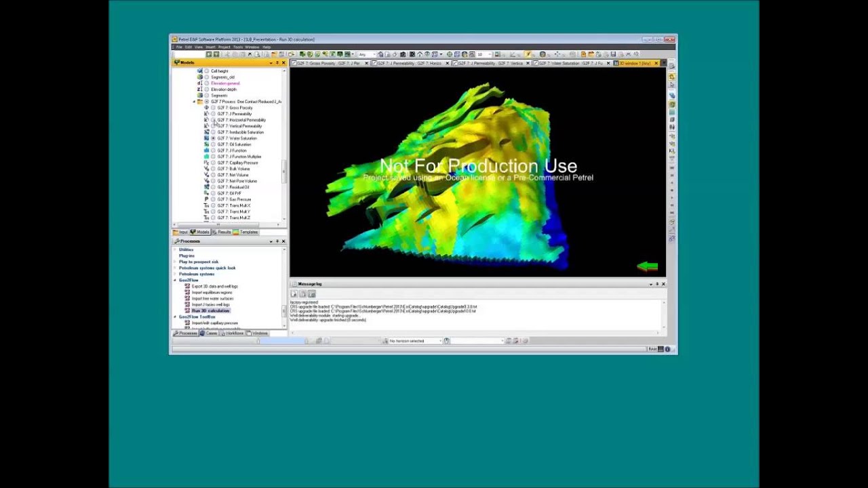Viewport: 868px width, 488px height.
Task: Select the Cell height radio button
Action: [x=207, y=71]
